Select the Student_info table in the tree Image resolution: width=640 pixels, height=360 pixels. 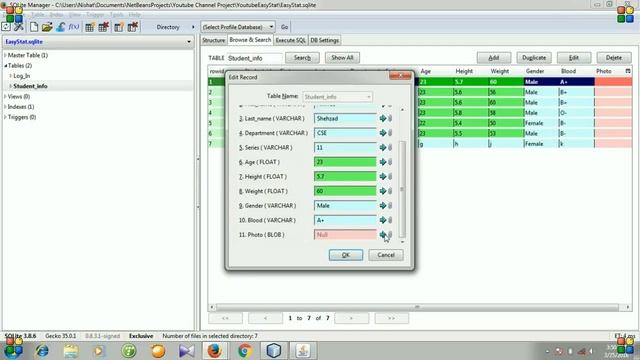point(30,86)
